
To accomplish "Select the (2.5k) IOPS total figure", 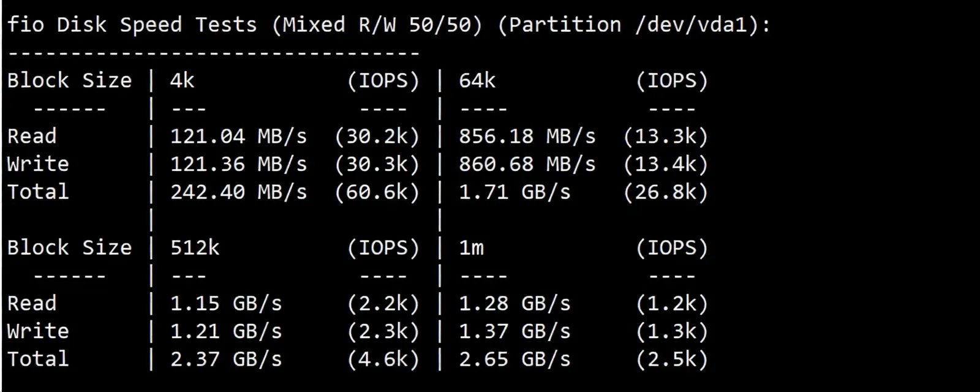I will (671, 360).
